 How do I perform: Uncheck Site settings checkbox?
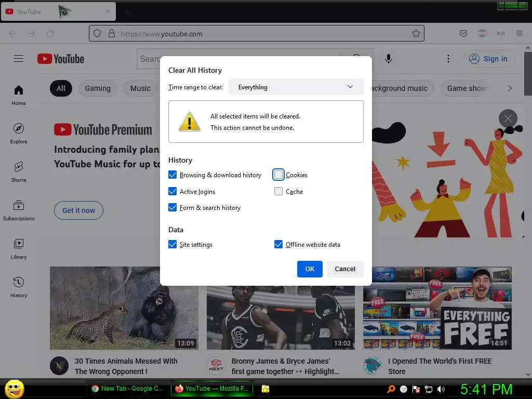pos(172,245)
